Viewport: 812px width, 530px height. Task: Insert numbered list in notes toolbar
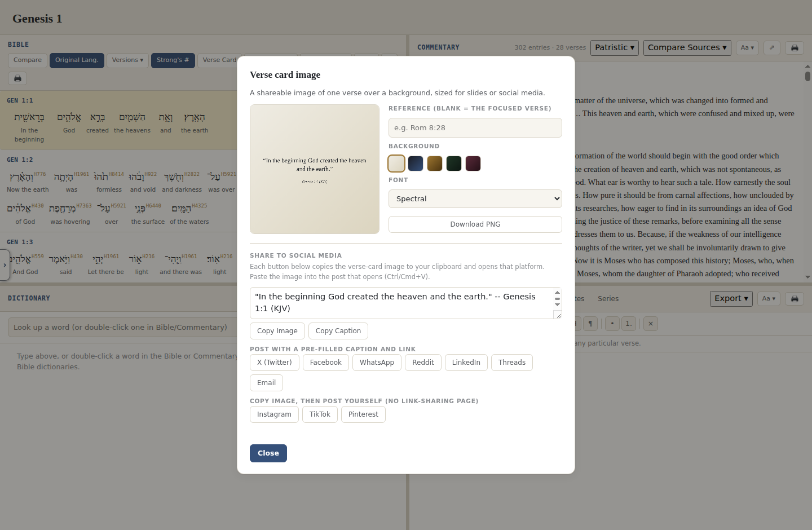629,324
